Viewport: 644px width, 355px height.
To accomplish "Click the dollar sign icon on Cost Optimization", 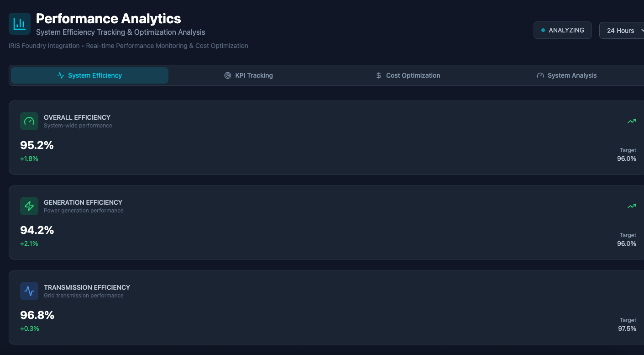I will tap(378, 75).
